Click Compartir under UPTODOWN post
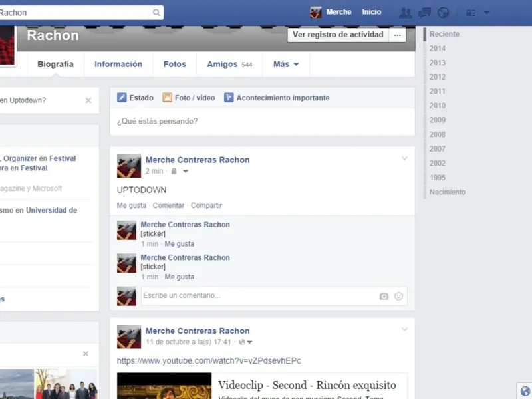 (x=206, y=205)
